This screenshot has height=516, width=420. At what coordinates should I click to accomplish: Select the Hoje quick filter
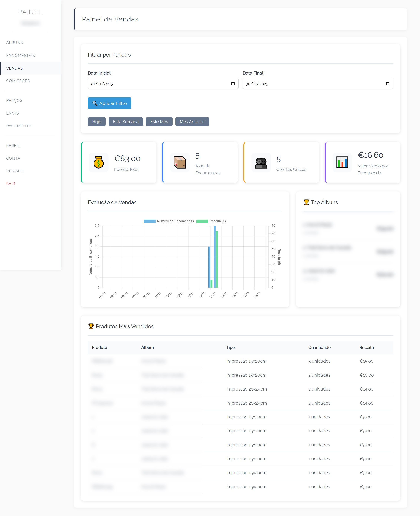tap(96, 122)
